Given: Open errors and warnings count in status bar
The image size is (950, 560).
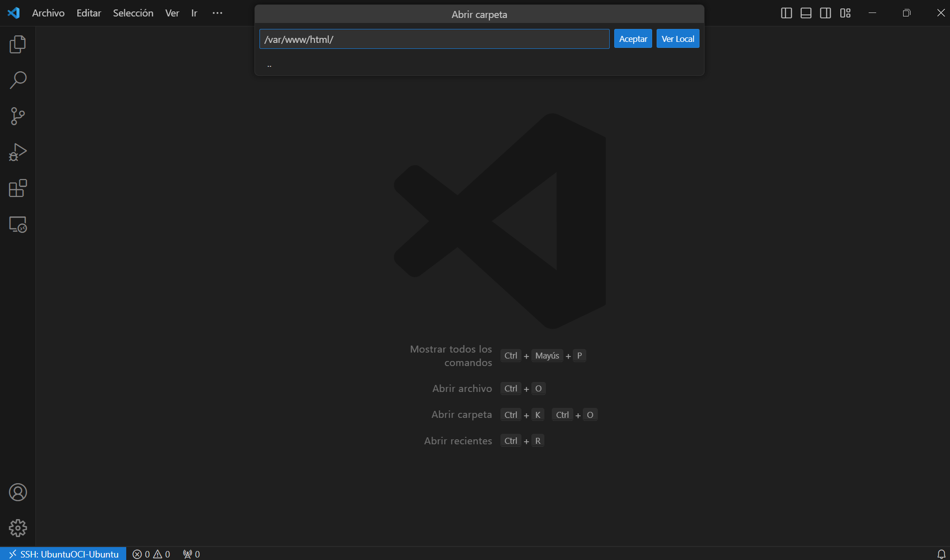Looking at the screenshot, I should (x=151, y=554).
